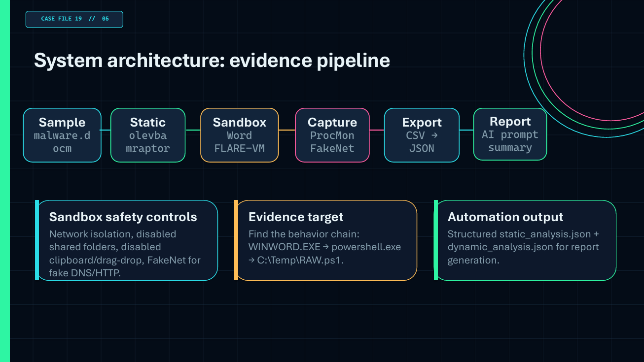Select the Export CSV to JSON box

click(x=422, y=135)
